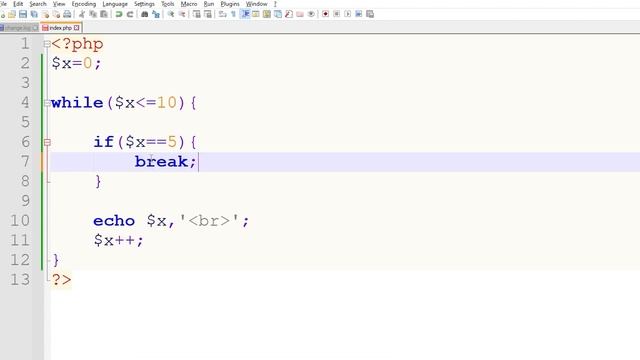Click the Close All toolbar icon
The height and width of the screenshot is (360, 640).
[x=56, y=14]
